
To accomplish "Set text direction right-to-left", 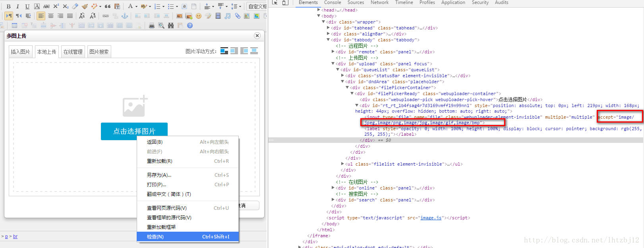I will coord(19,16).
